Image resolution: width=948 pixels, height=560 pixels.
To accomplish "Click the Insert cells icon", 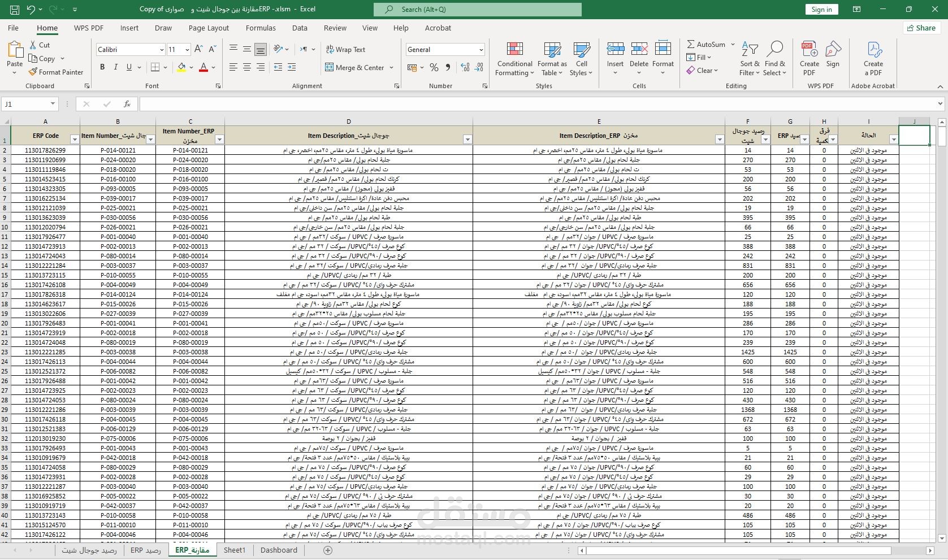I will [x=615, y=50].
